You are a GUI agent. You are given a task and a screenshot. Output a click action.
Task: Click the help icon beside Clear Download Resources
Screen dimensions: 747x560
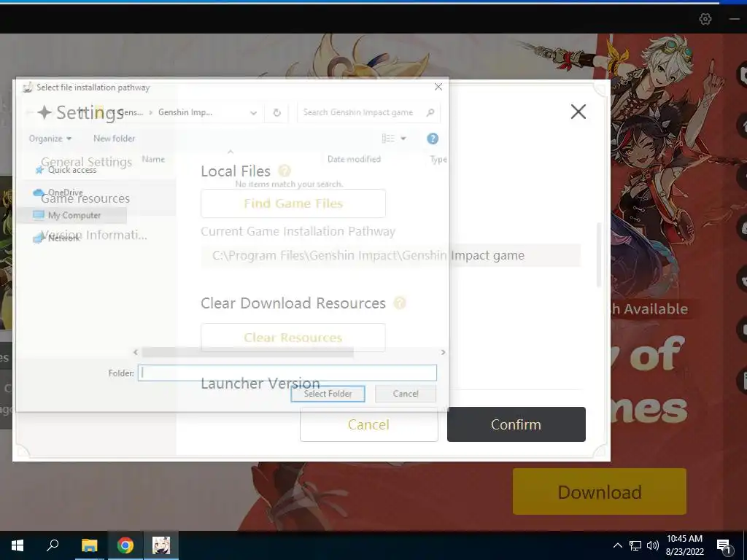pyautogui.click(x=400, y=303)
